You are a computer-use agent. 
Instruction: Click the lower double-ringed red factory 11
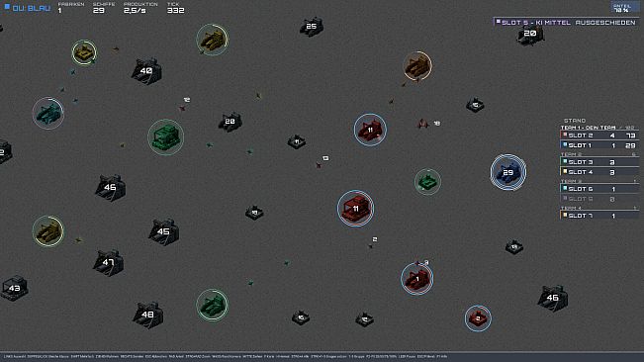(x=356, y=209)
